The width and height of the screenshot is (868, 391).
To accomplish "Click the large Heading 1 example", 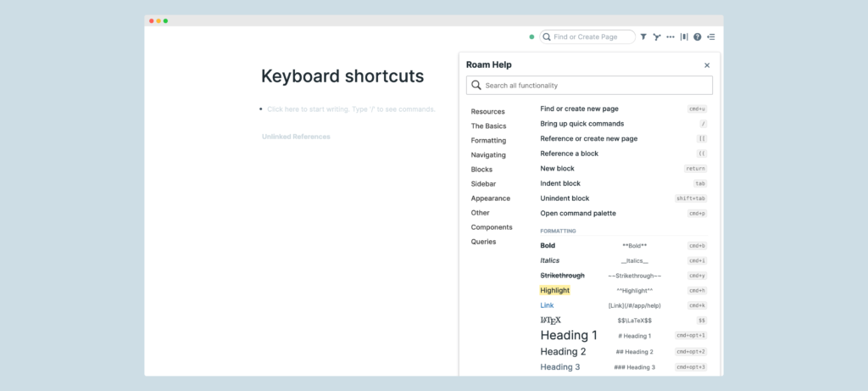I will (569, 335).
